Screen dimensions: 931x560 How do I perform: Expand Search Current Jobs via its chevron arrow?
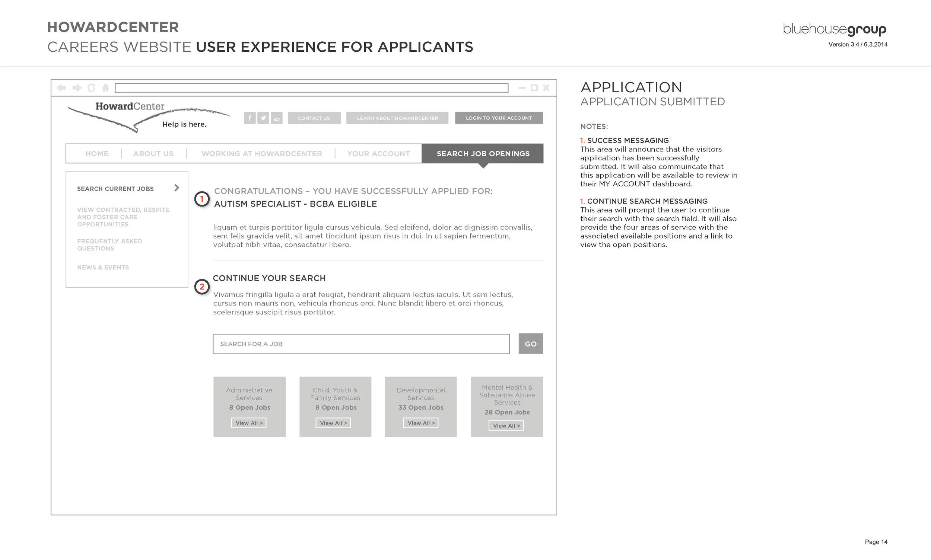(177, 188)
